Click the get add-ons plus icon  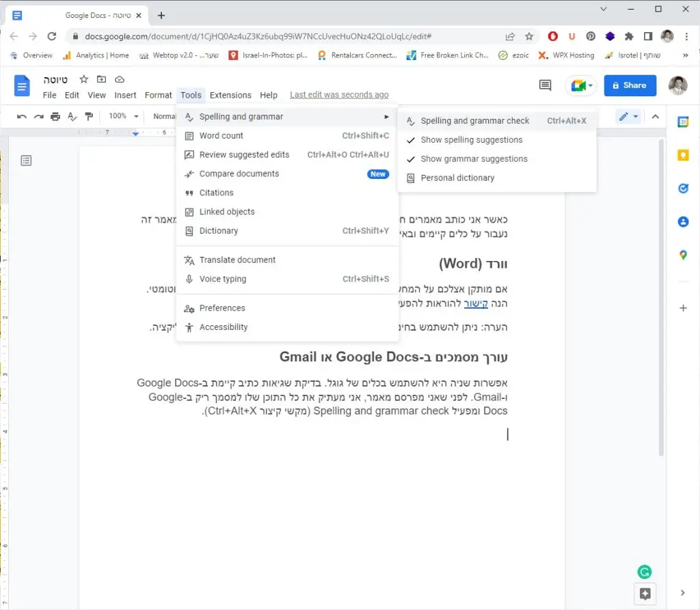pyautogui.click(x=683, y=308)
